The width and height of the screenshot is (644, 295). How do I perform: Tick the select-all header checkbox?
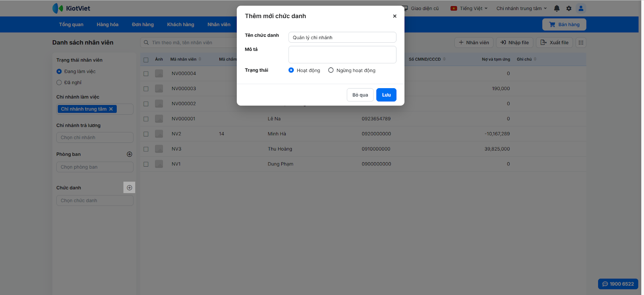(146, 60)
